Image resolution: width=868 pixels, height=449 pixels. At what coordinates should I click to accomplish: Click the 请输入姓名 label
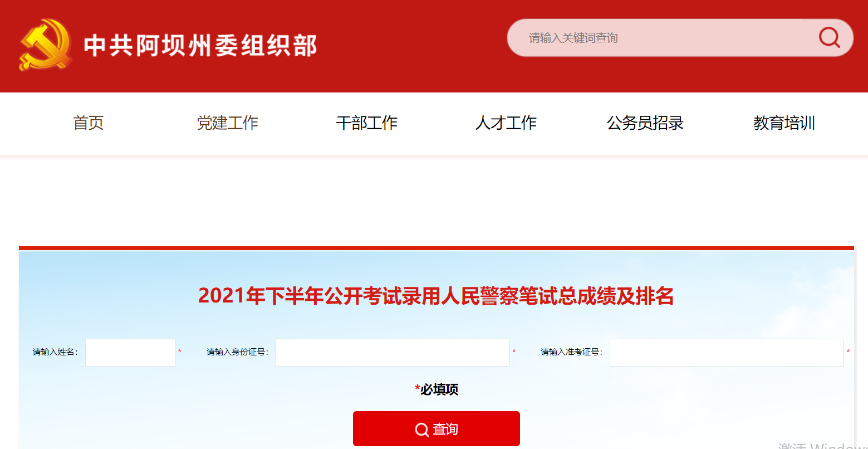point(55,352)
